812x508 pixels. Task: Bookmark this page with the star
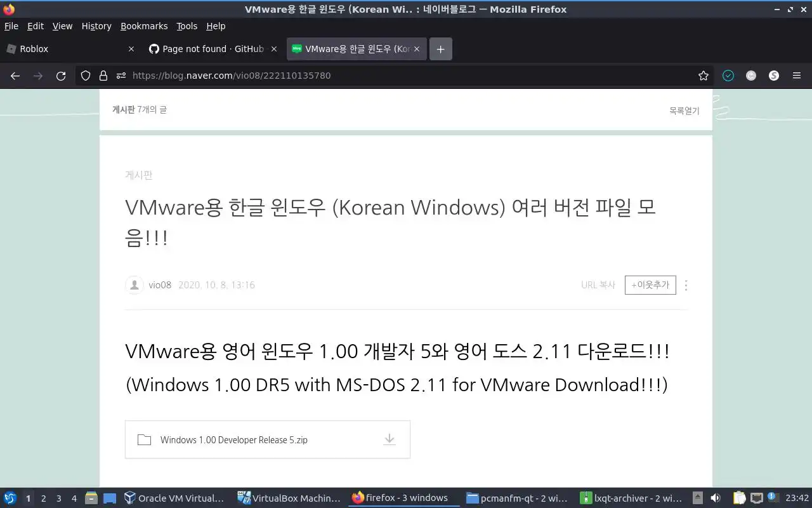pos(703,76)
